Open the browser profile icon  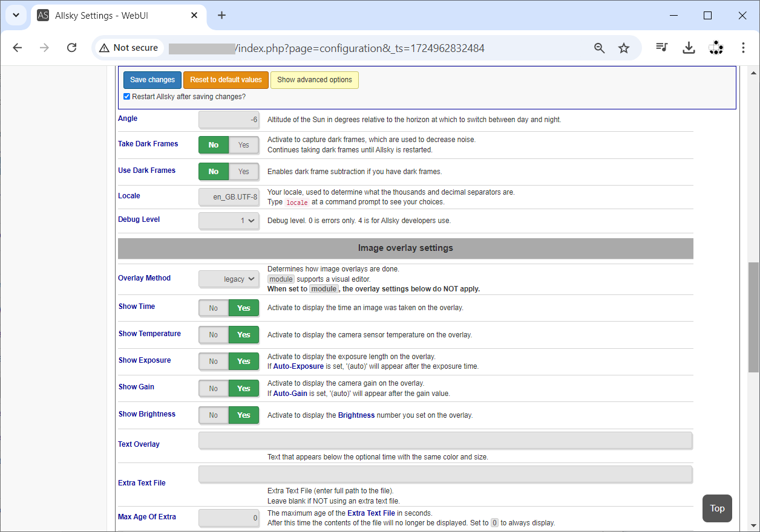(x=716, y=48)
